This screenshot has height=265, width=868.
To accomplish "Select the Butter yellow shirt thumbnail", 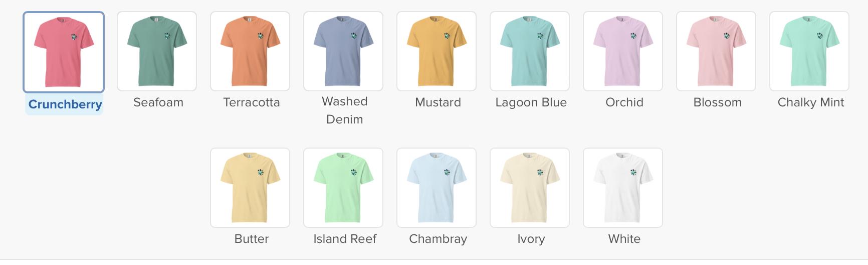I will point(250,188).
